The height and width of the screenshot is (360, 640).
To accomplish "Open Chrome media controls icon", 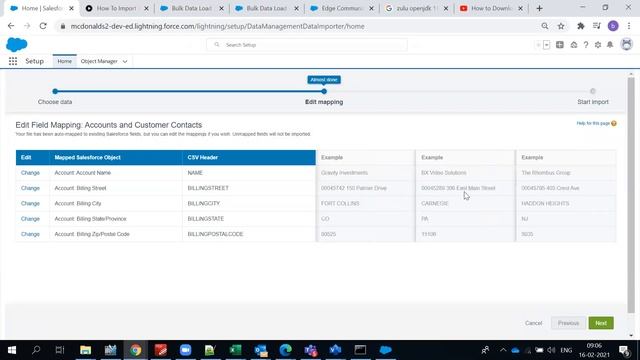I will coord(597,26).
